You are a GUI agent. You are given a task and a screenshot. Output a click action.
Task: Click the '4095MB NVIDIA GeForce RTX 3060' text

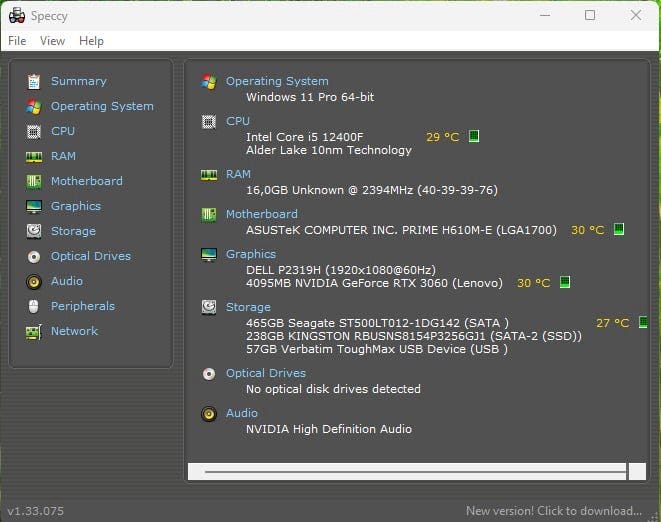click(x=347, y=283)
